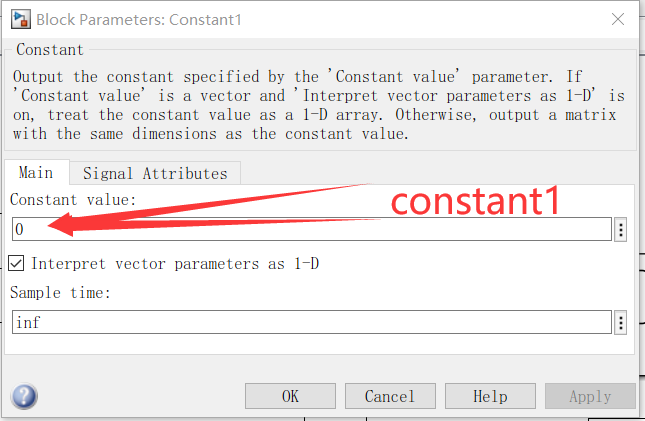Click the Block Parameters: Constant1 title text
Image resolution: width=645 pixels, height=421 pixels.
[x=138, y=19]
